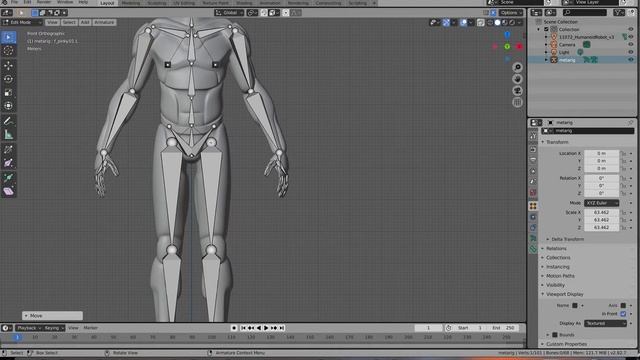Select the Scale tool
The image size is (640, 360).
click(x=8, y=93)
